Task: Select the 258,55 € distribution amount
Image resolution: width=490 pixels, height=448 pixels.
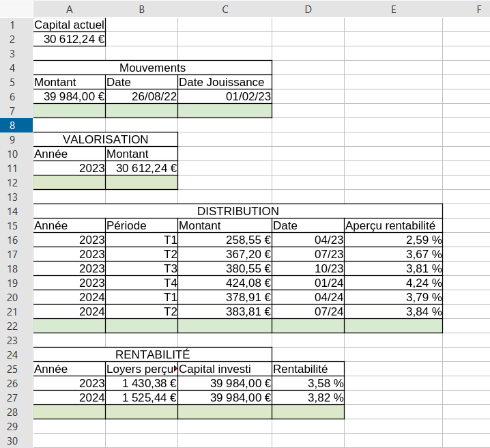Action: coord(225,240)
